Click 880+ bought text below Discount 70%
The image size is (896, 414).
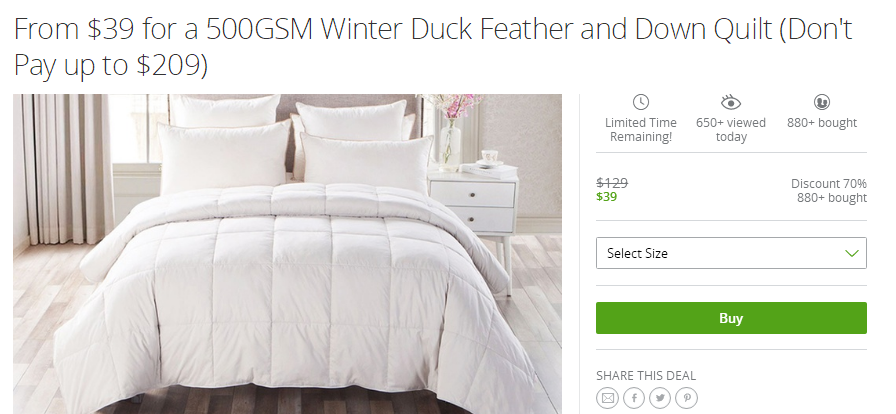(832, 198)
